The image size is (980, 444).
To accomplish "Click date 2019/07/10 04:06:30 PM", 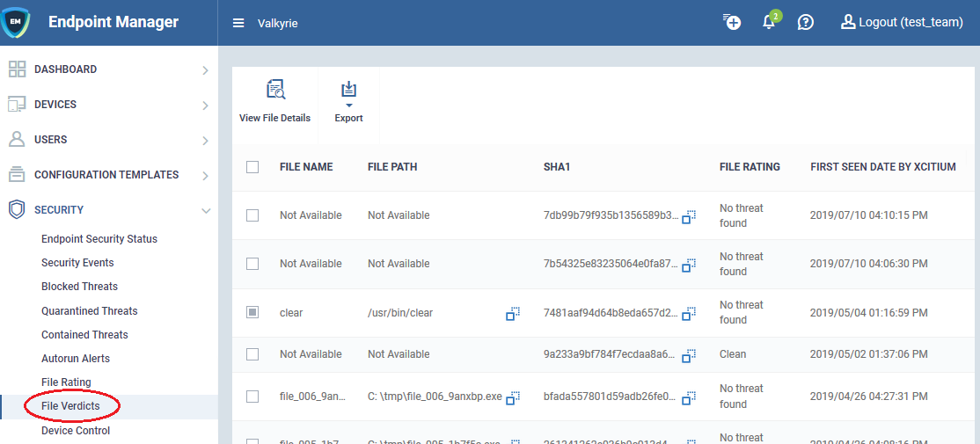I will pyautogui.click(x=869, y=264).
